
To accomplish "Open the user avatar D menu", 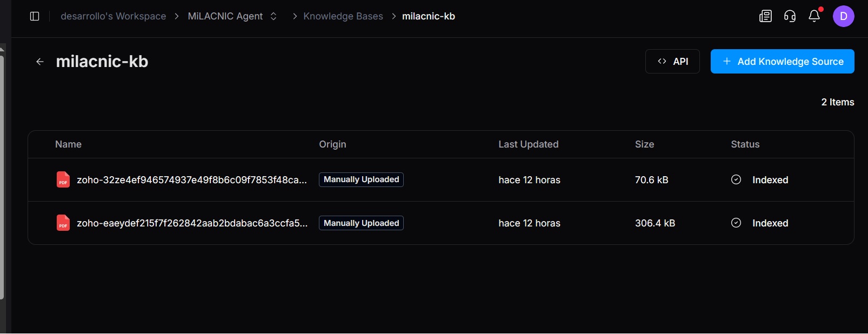I will (x=843, y=16).
